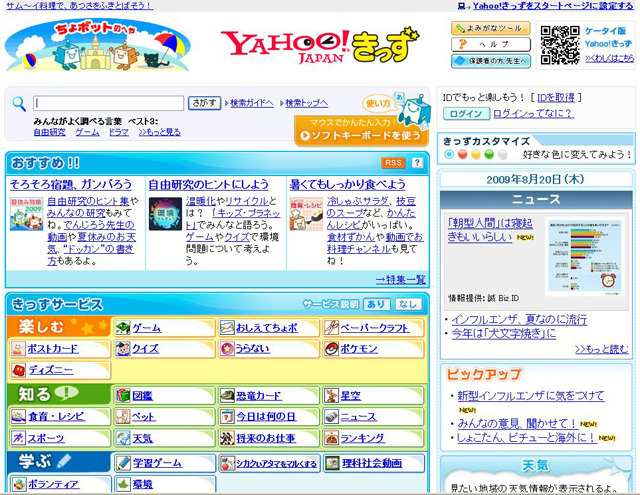Screen dimensions: 640x495
Task: Select the yellow customize color
Action: (x=476, y=154)
